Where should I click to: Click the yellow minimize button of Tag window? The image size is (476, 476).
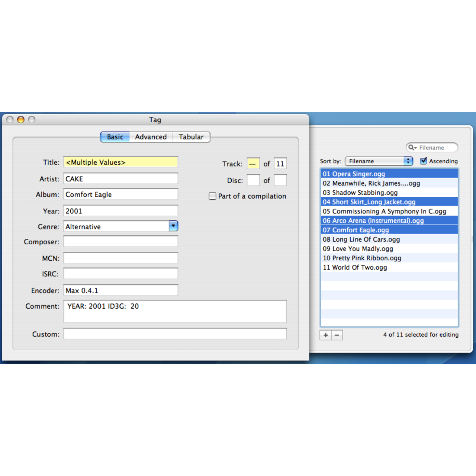tap(21, 119)
